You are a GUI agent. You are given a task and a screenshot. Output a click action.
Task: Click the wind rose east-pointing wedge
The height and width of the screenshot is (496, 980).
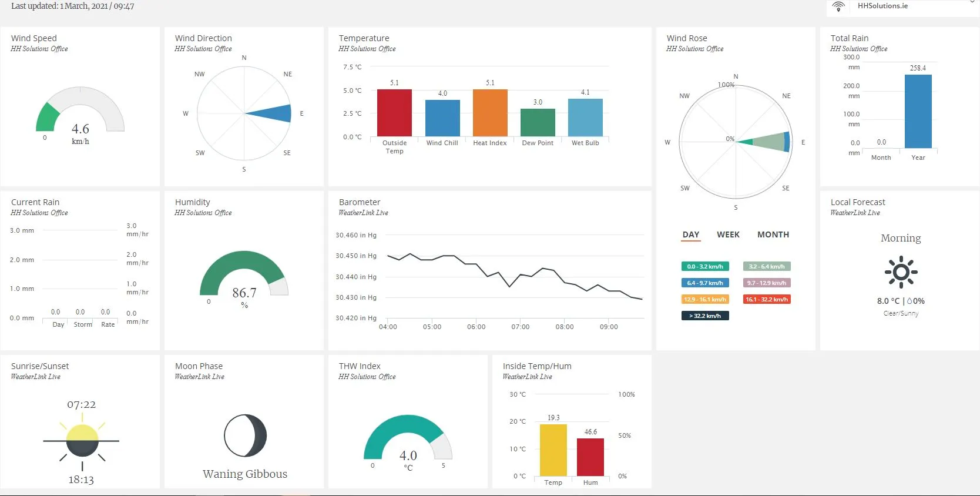[764, 142]
